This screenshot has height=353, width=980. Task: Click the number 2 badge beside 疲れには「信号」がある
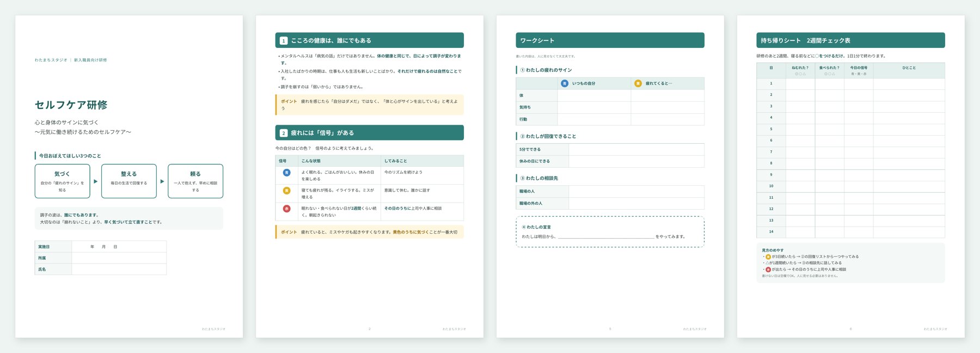284,133
